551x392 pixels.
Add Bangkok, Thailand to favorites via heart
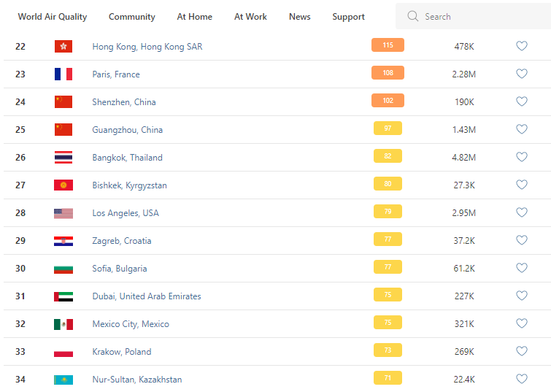(x=522, y=157)
